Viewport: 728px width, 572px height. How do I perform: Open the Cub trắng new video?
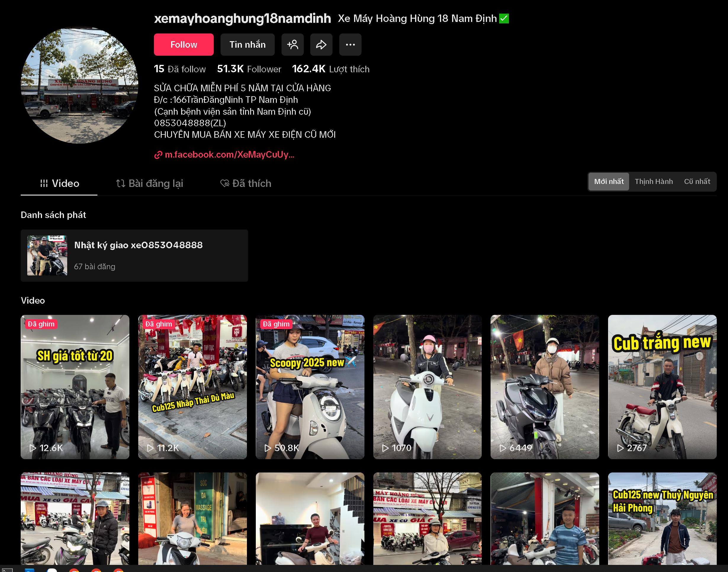[x=662, y=387]
